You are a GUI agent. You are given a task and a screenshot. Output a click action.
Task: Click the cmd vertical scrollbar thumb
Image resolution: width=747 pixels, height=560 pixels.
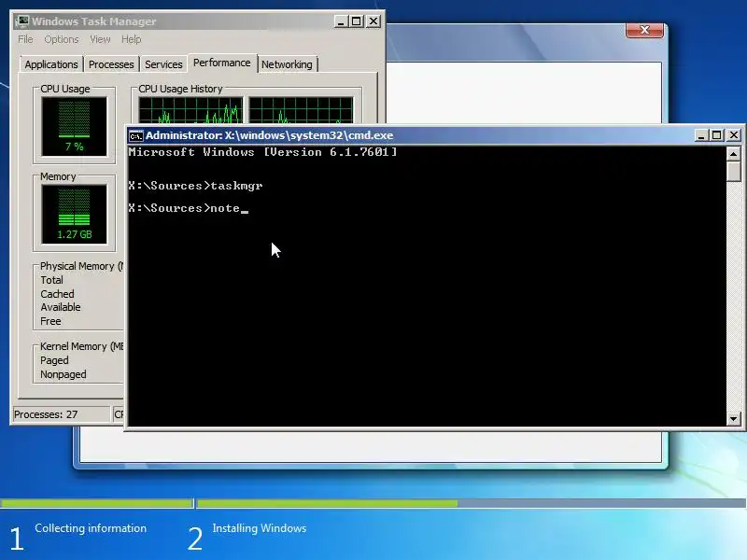point(733,172)
